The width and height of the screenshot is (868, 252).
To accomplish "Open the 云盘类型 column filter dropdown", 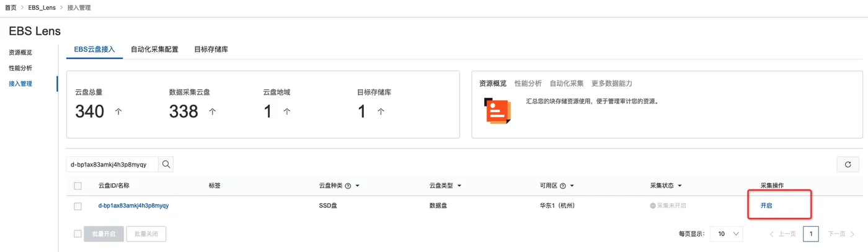I will [459, 186].
